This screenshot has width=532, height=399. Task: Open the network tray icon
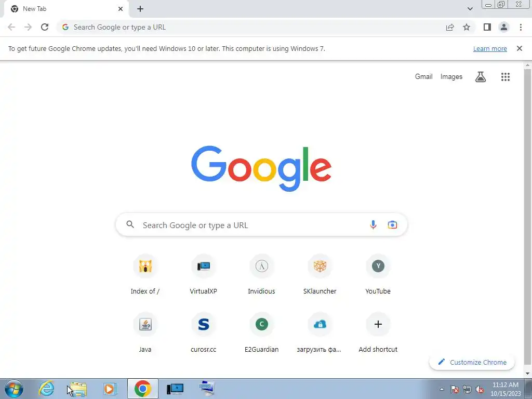pos(467,389)
